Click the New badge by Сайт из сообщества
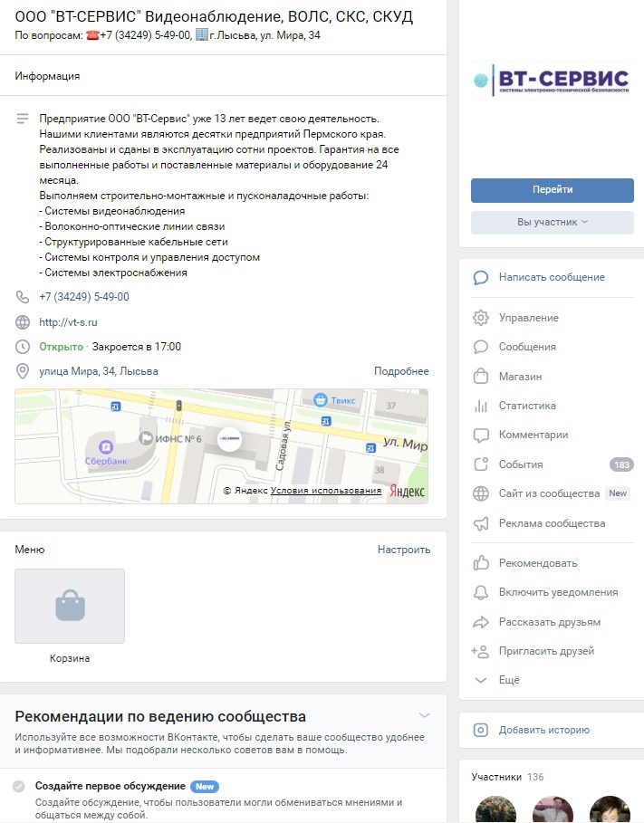The height and width of the screenshot is (823, 644). pos(618,493)
